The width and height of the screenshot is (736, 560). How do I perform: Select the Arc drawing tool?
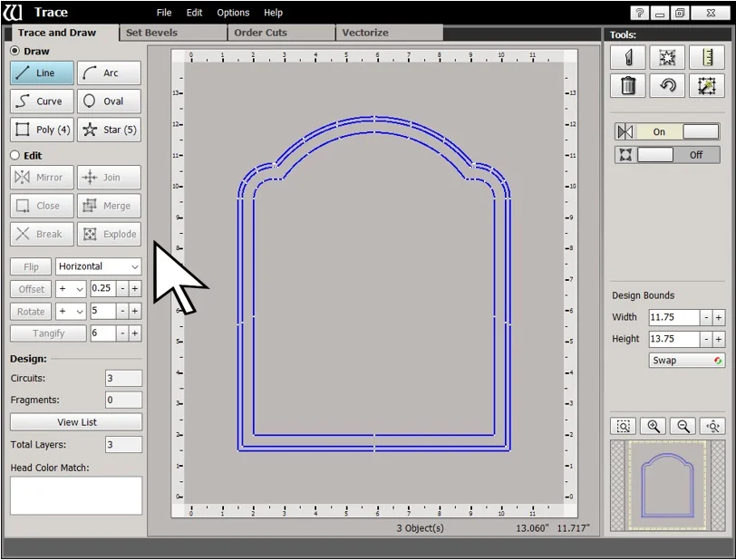pos(109,72)
